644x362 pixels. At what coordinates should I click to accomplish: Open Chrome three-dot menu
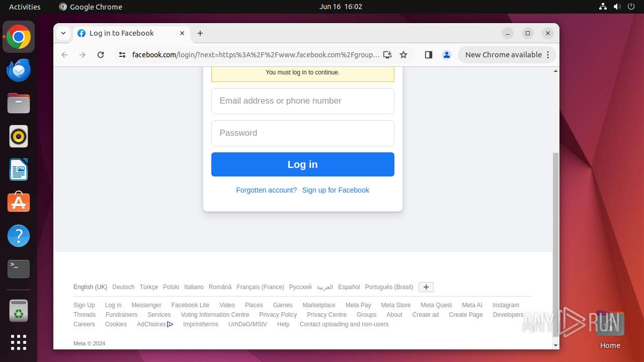click(x=548, y=55)
